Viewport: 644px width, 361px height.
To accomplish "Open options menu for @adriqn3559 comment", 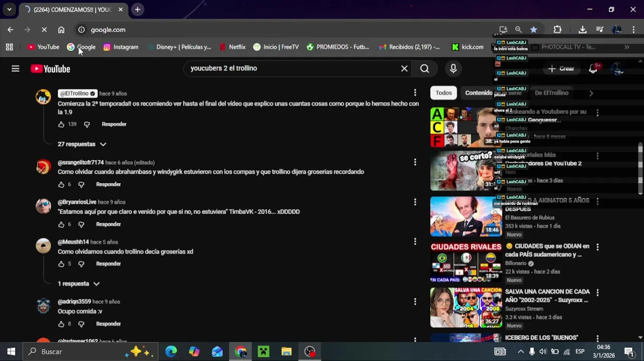I will tap(415, 301).
